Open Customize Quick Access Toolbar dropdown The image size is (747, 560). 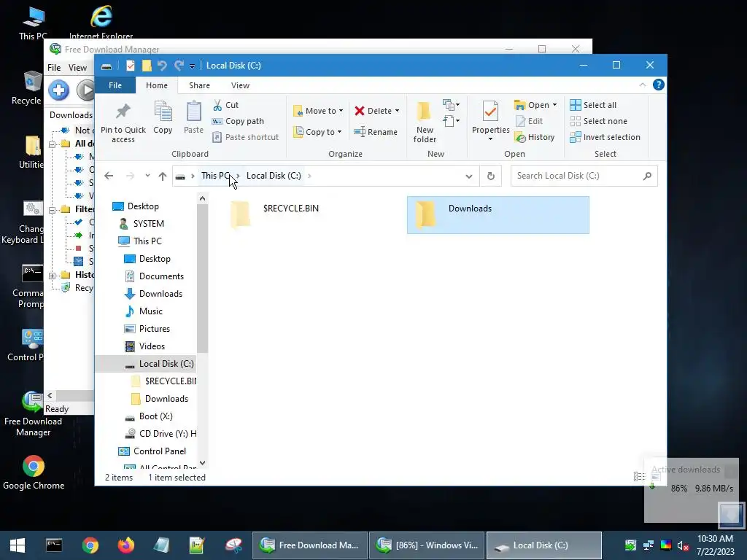pos(192,66)
